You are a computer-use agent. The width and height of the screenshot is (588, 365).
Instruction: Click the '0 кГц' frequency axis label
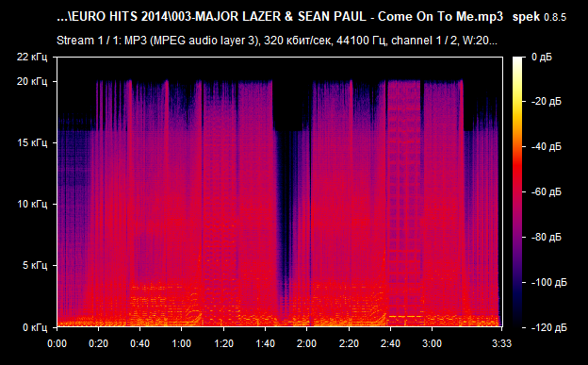[x=35, y=327]
